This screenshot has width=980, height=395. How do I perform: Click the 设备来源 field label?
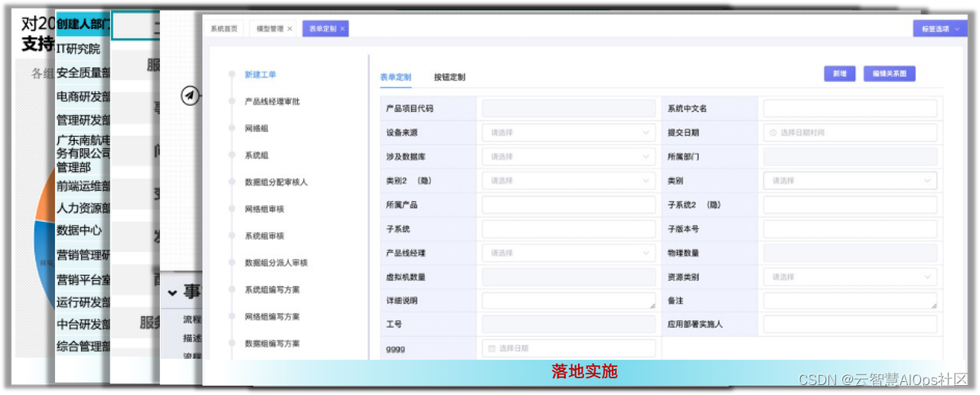(402, 132)
